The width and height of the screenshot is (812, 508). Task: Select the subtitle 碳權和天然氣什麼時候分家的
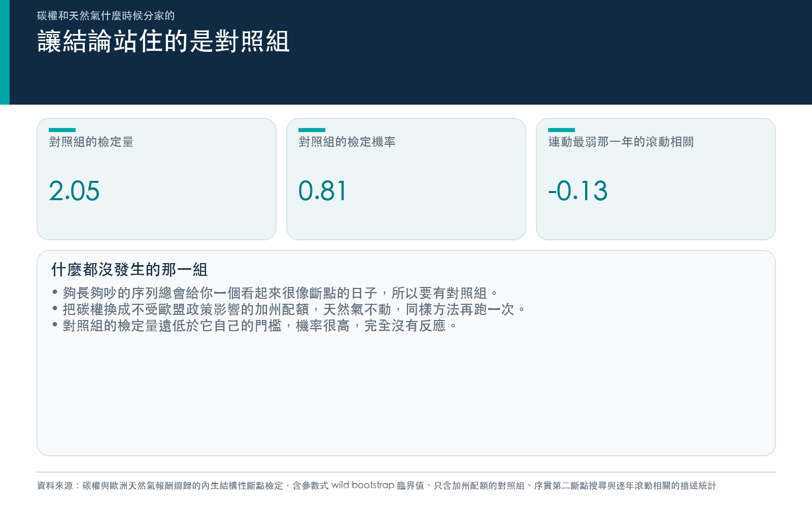click(106, 16)
